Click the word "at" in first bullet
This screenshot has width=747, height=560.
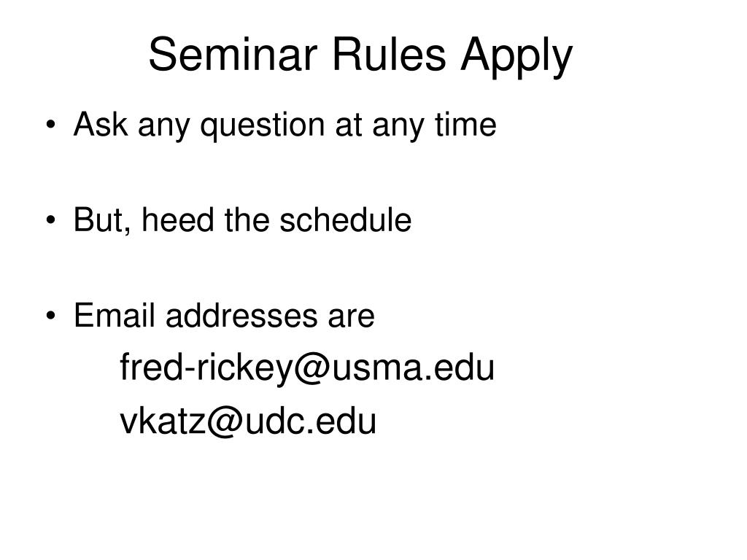348,125
